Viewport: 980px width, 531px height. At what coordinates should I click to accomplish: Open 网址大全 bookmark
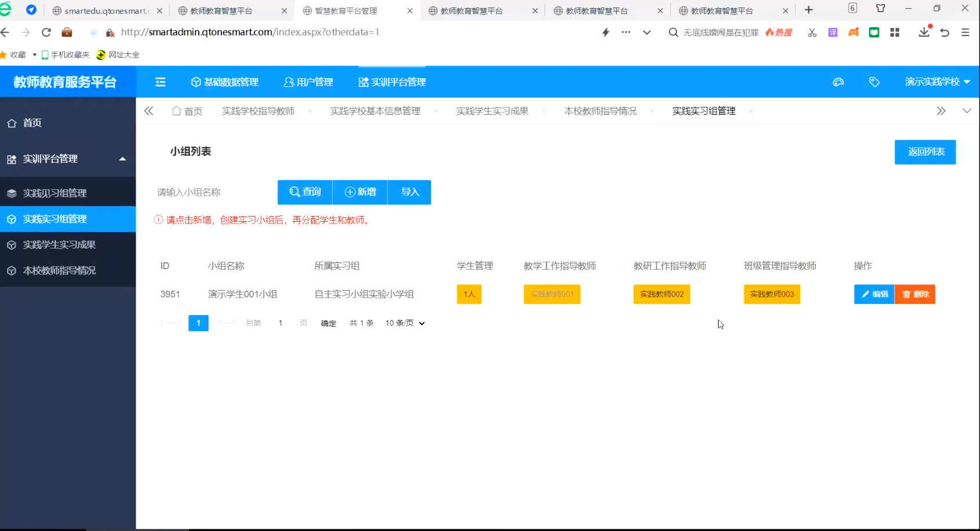click(118, 55)
